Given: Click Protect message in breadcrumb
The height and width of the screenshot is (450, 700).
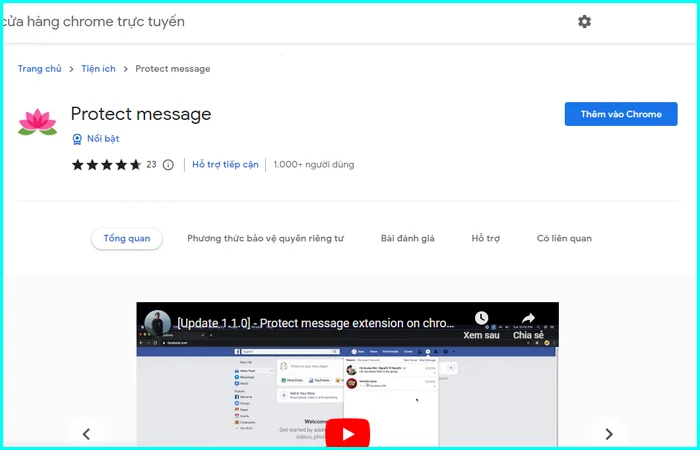Looking at the screenshot, I should [173, 69].
